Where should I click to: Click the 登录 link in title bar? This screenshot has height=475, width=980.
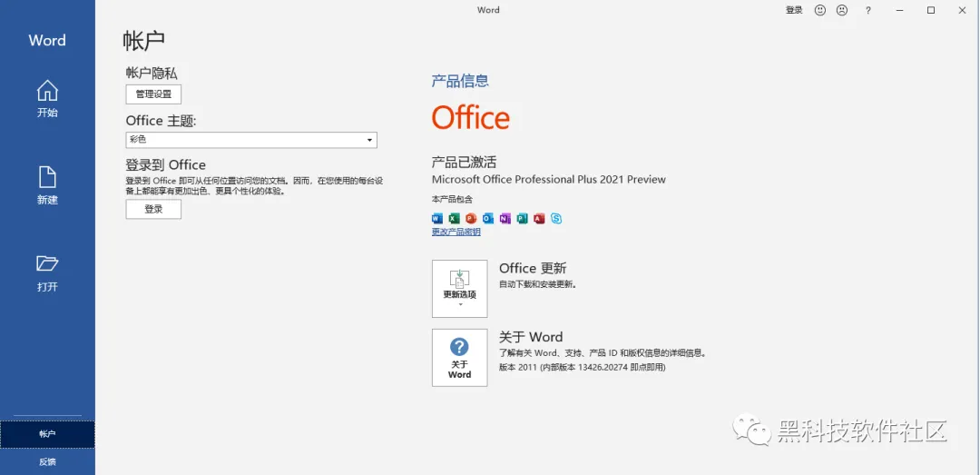point(794,10)
